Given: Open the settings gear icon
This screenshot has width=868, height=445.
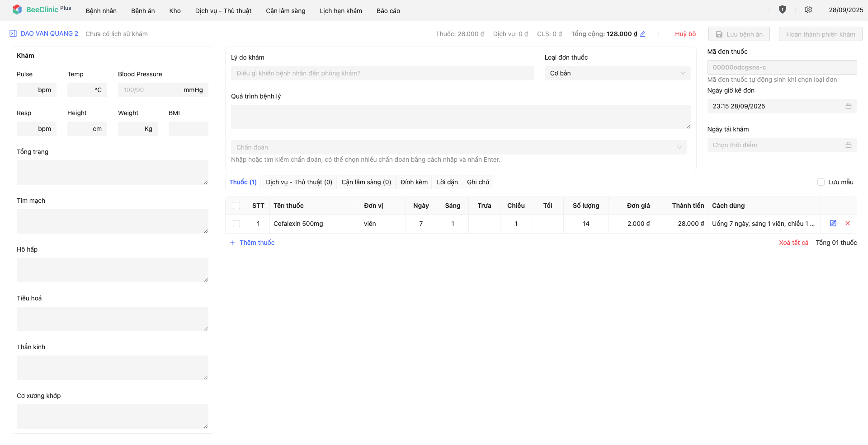Looking at the screenshot, I should click(x=808, y=10).
